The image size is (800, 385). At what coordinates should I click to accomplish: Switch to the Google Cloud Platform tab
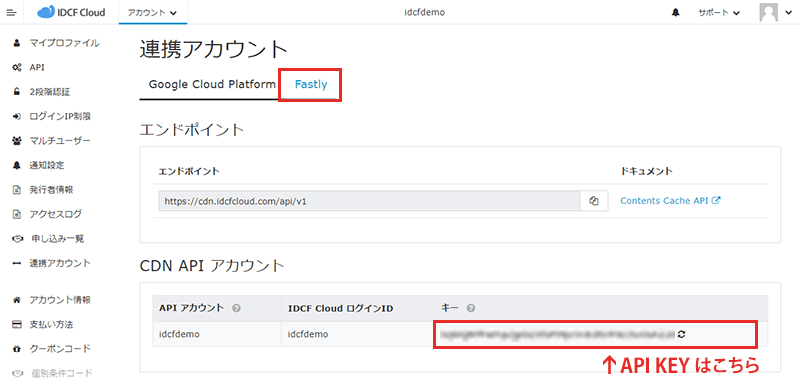(212, 84)
